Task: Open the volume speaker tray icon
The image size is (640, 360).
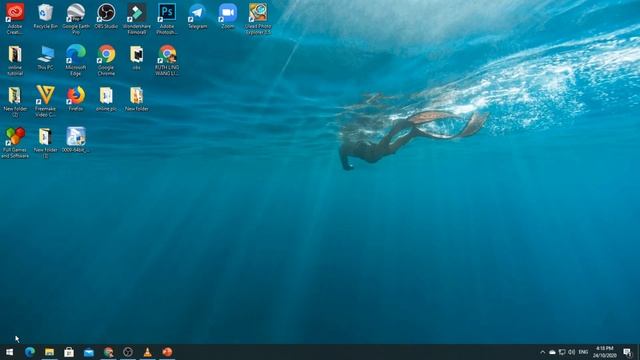Action: pyautogui.click(x=572, y=352)
